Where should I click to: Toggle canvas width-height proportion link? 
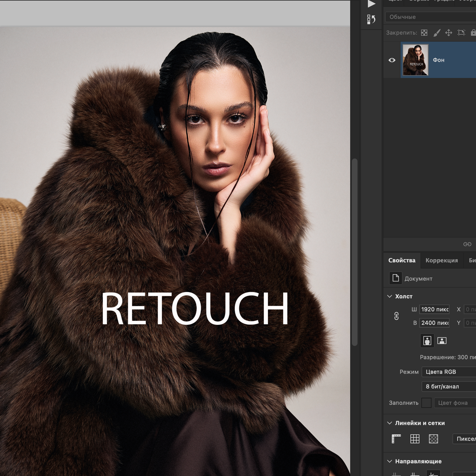tap(396, 316)
